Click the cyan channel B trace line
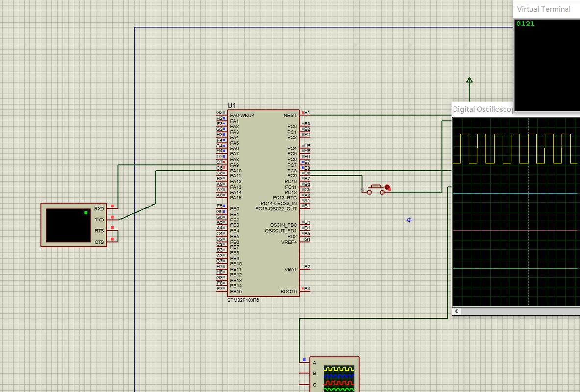580x392 pixels. click(x=516, y=193)
